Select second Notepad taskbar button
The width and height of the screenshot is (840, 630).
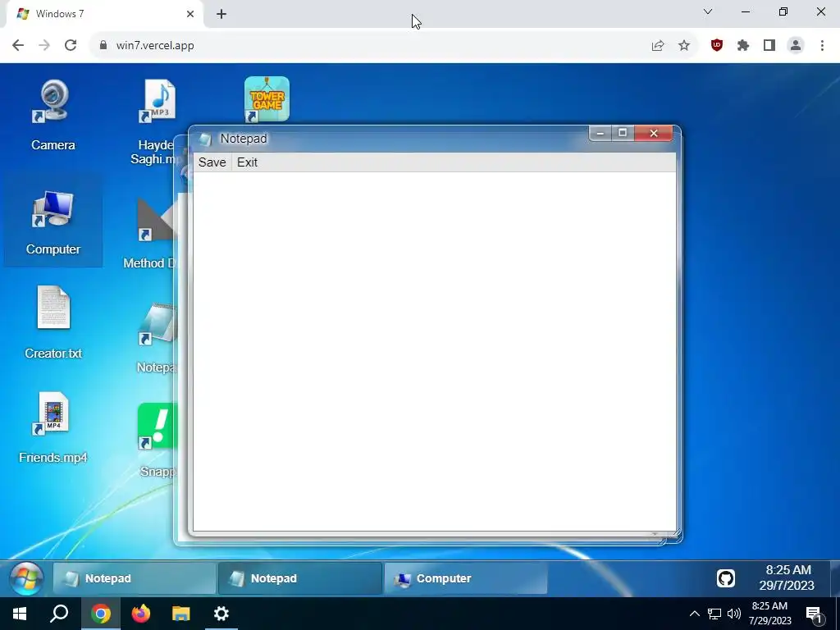[300, 578]
